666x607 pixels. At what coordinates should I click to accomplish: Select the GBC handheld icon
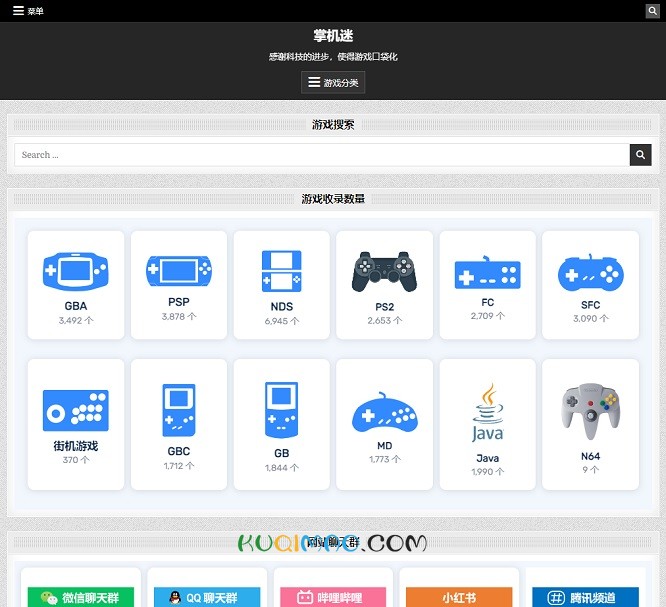coord(179,410)
